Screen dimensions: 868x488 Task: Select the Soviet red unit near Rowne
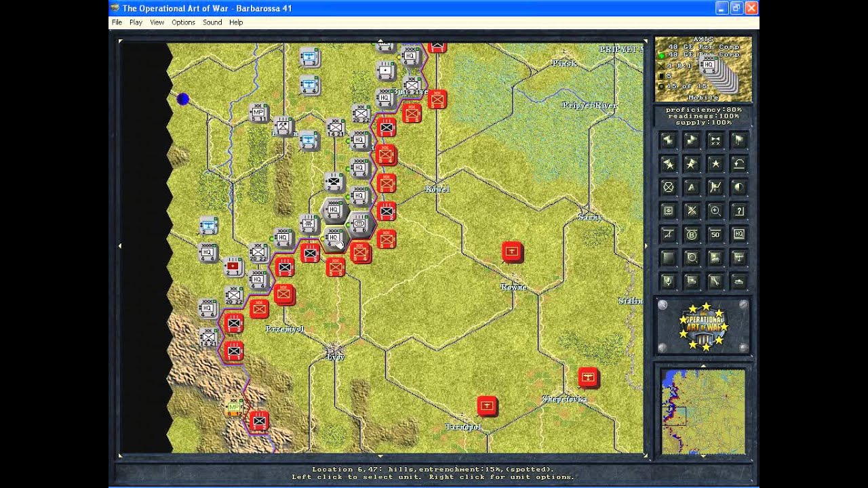click(512, 251)
